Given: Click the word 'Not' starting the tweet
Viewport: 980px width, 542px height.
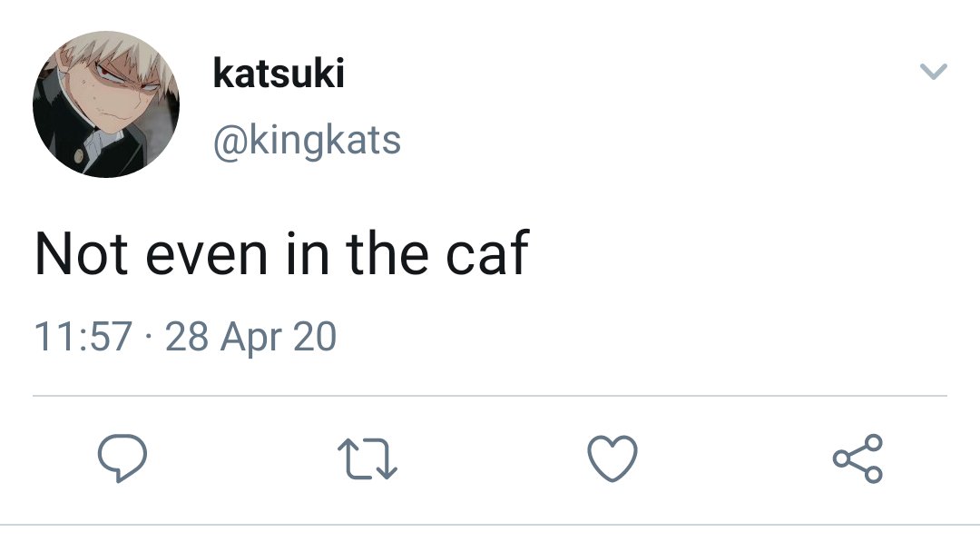Looking at the screenshot, I should click(82, 254).
